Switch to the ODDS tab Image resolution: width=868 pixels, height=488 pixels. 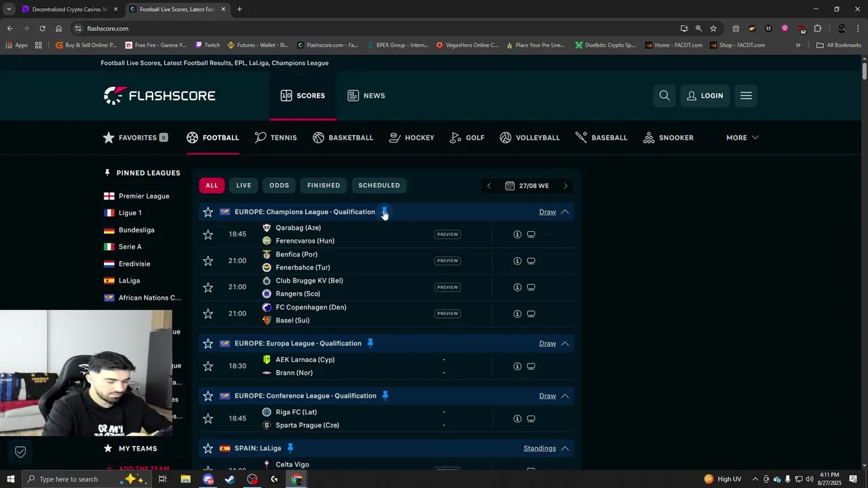click(279, 185)
